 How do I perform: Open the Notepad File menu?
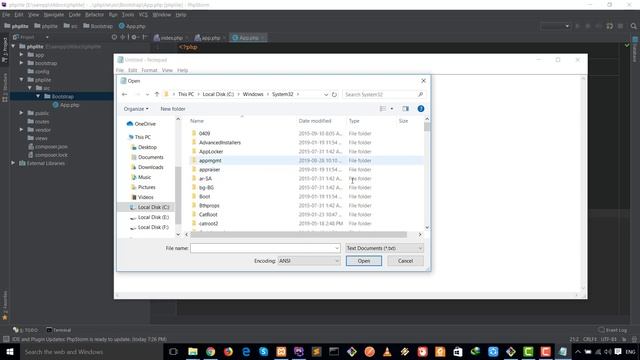120,70
